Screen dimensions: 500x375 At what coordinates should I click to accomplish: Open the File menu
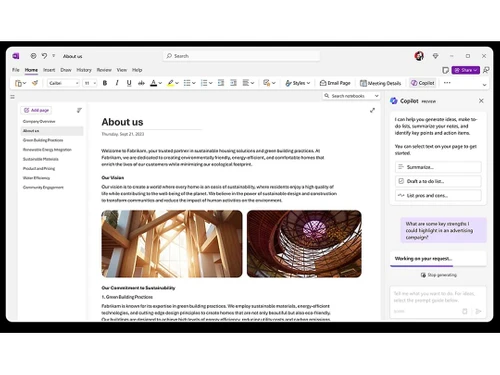pyautogui.click(x=16, y=70)
